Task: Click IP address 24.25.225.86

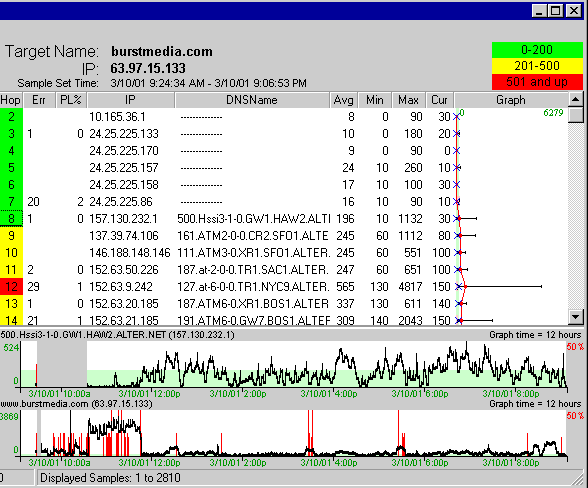Action: (121, 202)
